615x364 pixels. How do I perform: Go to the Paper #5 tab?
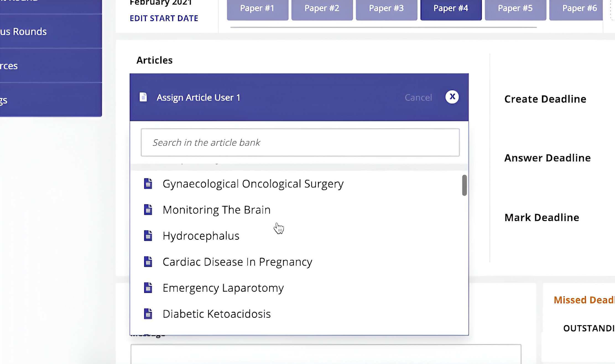515,9
